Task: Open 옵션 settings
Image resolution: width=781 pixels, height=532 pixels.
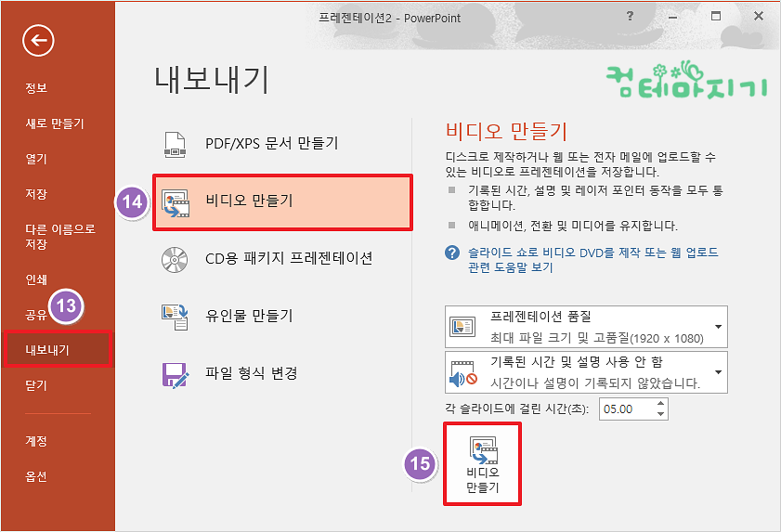Action: pos(36,476)
